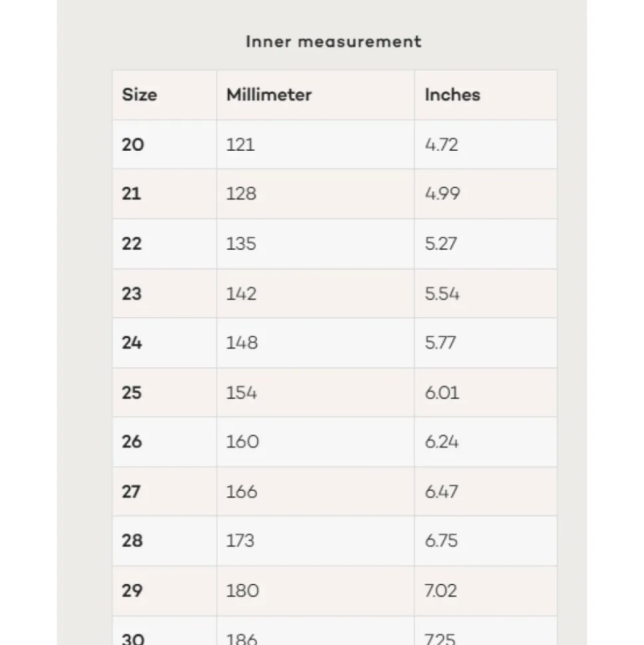Screen dimensions: 644x645
Task: Select size 27 in the table
Action: pyautogui.click(x=131, y=492)
